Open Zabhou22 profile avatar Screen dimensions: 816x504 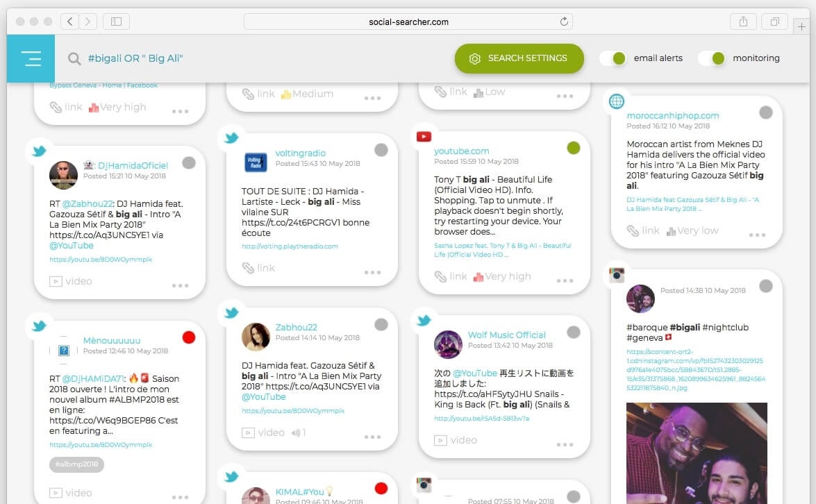pyautogui.click(x=256, y=337)
